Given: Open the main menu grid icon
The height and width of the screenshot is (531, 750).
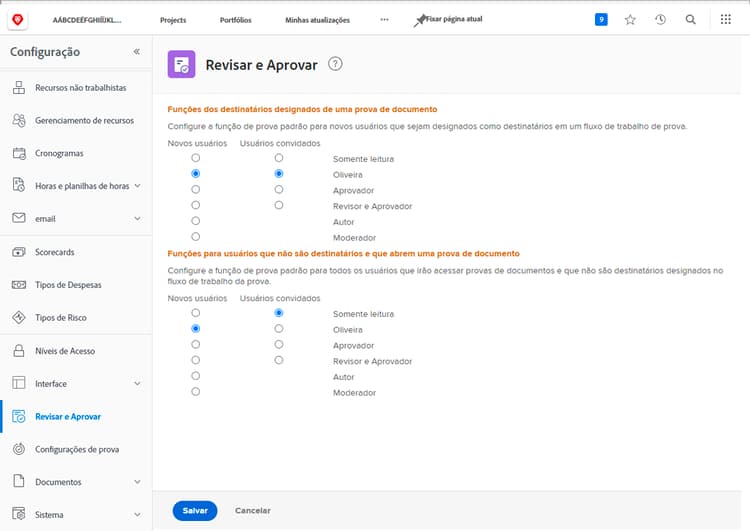Looking at the screenshot, I should 726,19.
